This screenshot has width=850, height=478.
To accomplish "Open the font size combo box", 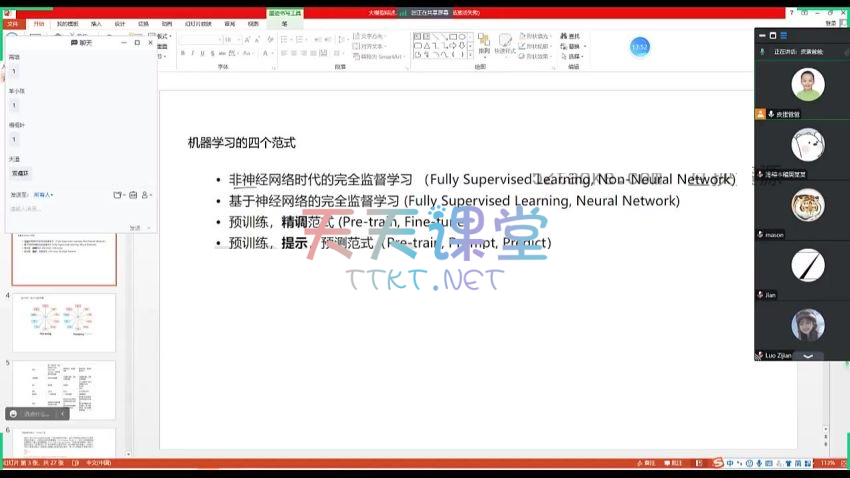I will [x=229, y=39].
